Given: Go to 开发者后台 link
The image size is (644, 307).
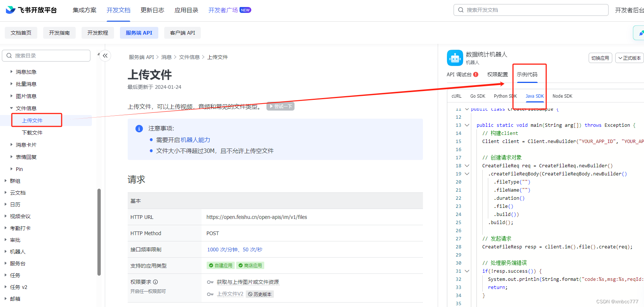Looking at the screenshot, I should click(x=629, y=10).
